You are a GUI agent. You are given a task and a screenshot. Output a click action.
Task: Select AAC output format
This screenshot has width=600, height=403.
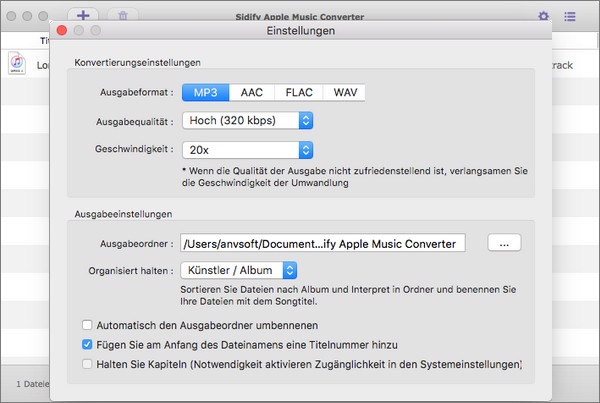(x=252, y=92)
